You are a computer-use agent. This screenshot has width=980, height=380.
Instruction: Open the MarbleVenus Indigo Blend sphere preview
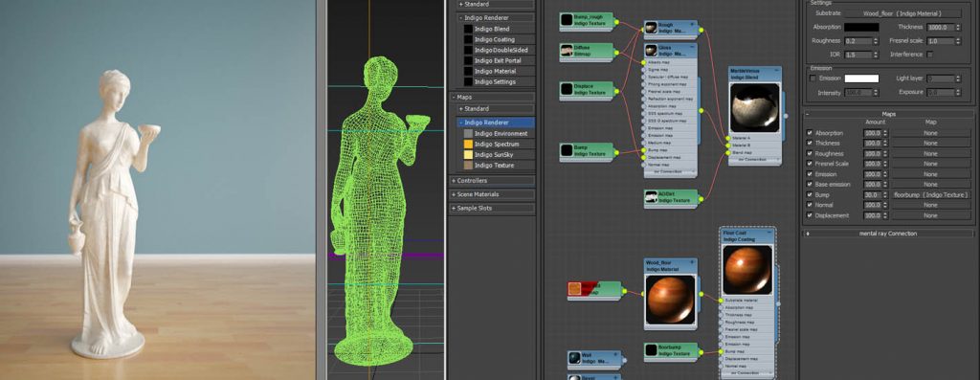(755, 106)
